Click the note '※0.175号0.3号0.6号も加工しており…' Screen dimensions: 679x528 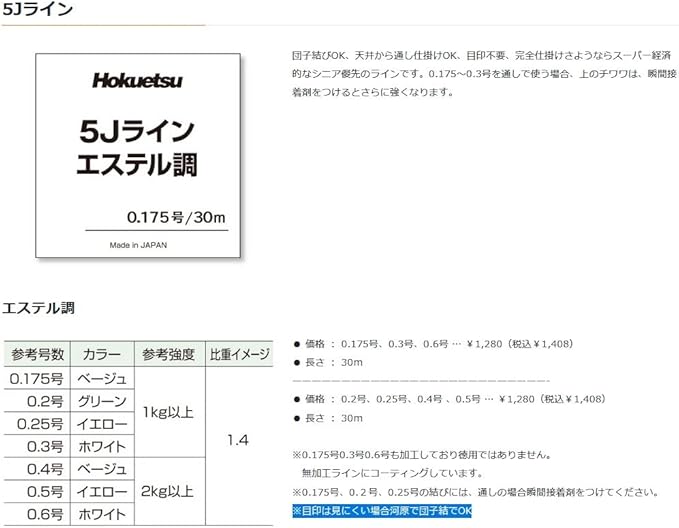[x=422, y=455]
